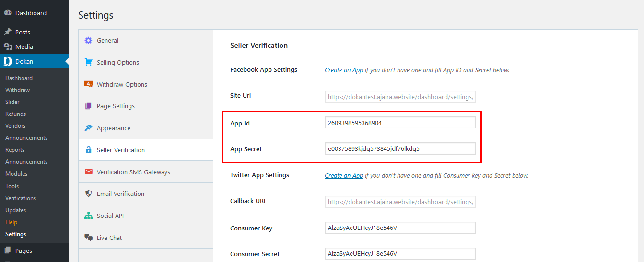Click the Page Settings purple pages icon
This screenshot has height=262, width=644.
[x=88, y=106]
